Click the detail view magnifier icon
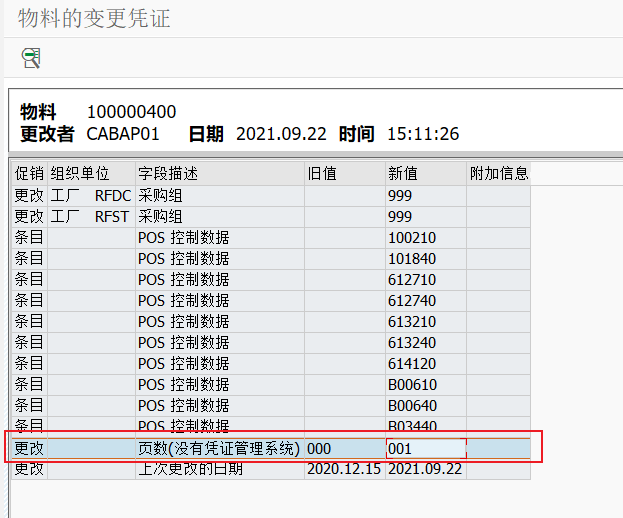The height and width of the screenshot is (518, 623). coord(31,58)
